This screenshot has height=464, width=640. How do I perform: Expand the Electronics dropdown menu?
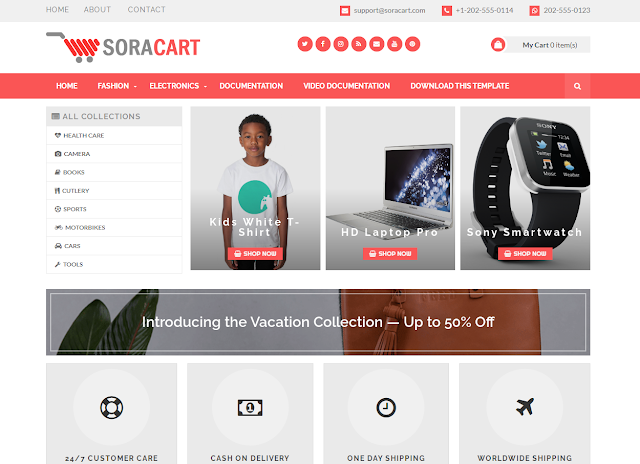(x=178, y=86)
